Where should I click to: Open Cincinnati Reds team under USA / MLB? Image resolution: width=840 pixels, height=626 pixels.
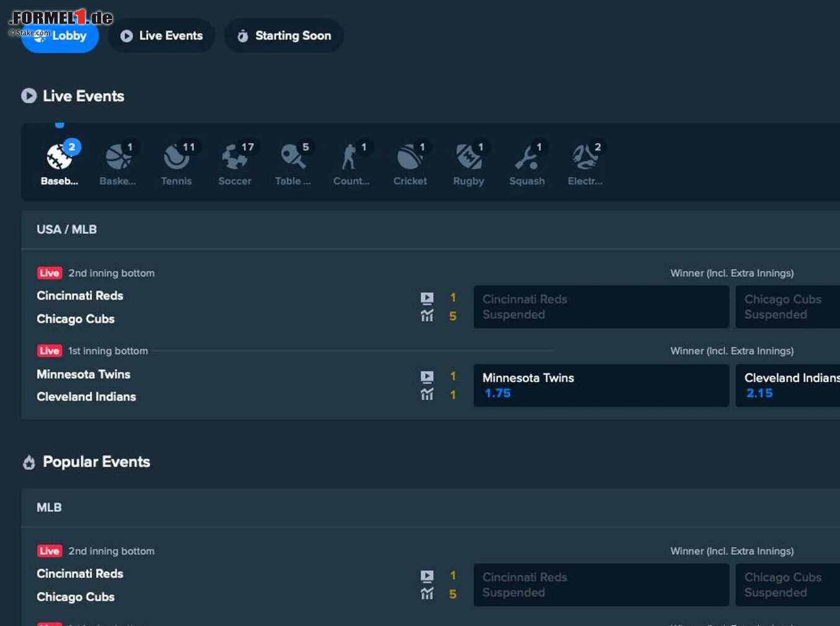click(80, 296)
